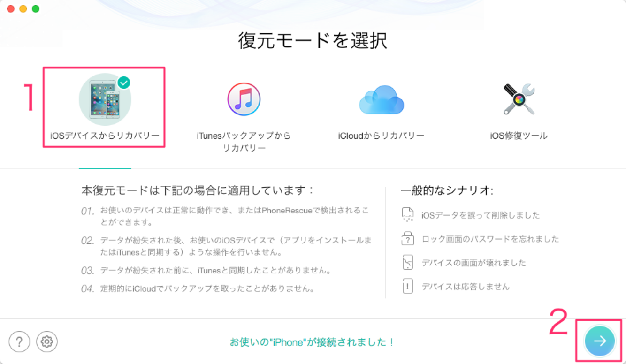This screenshot has height=364, width=626.
Task: Close the window with red button
Action: tap(10, 9)
